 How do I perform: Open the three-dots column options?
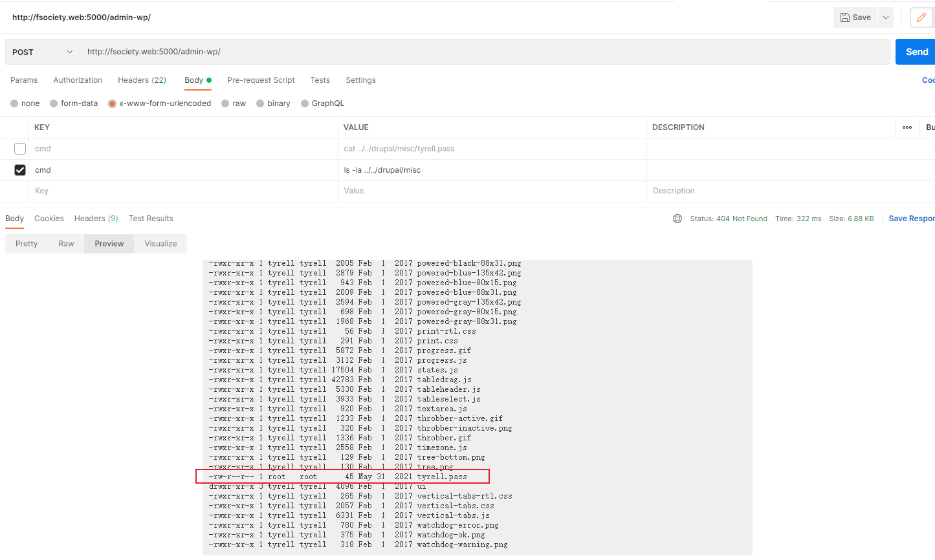[x=907, y=127]
